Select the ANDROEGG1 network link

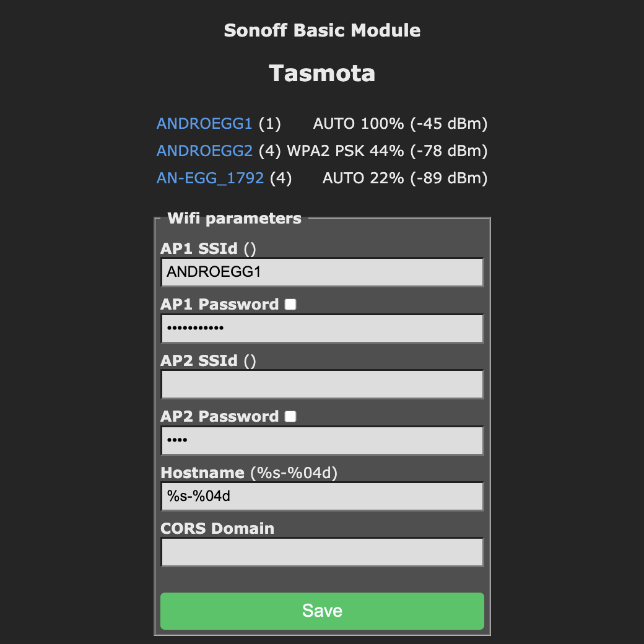[x=204, y=124]
